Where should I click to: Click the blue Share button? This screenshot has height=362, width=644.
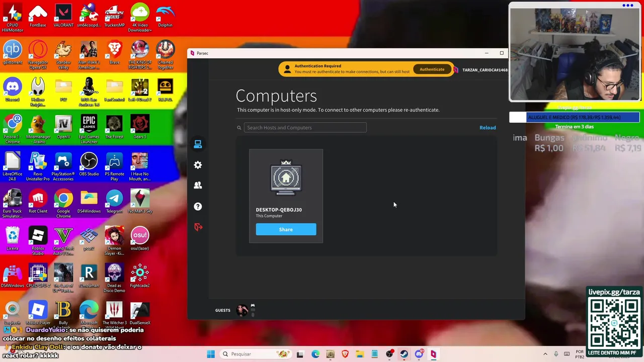click(x=286, y=229)
